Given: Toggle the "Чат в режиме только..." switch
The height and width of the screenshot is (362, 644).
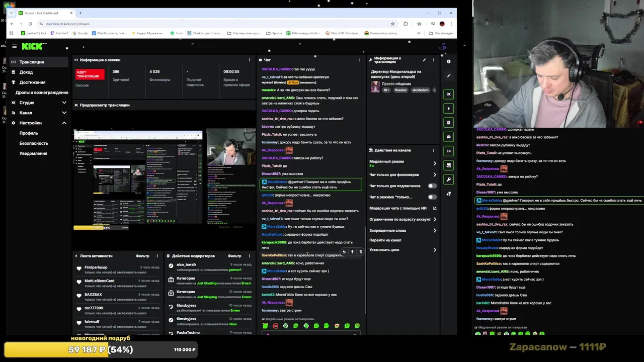Looking at the screenshot, I should click(432, 197).
